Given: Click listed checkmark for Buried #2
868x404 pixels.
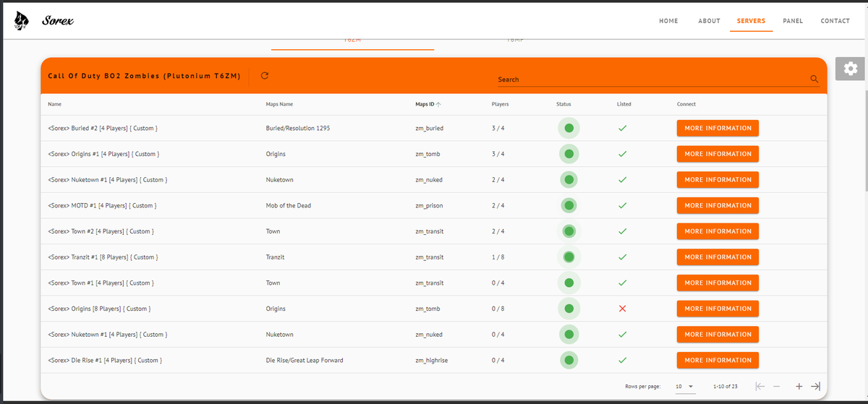Looking at the screenshot, I should click(x=622, y=128).
